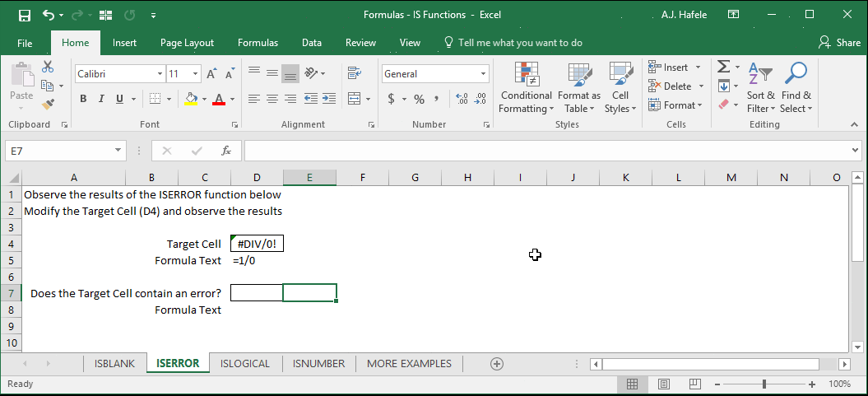The width and height of the screenshot is (868, 396).
Task: Open Cell Styles gallery
Action: click(620, 87)
